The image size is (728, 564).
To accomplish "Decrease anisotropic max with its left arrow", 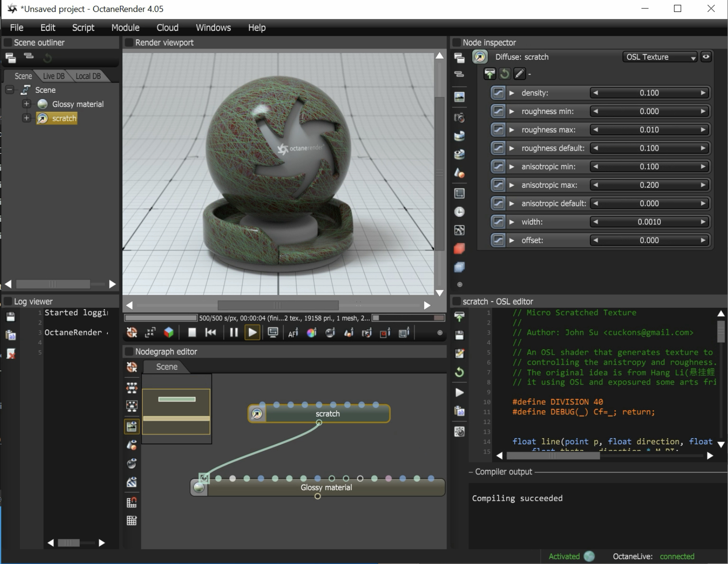I will (595, 185).
